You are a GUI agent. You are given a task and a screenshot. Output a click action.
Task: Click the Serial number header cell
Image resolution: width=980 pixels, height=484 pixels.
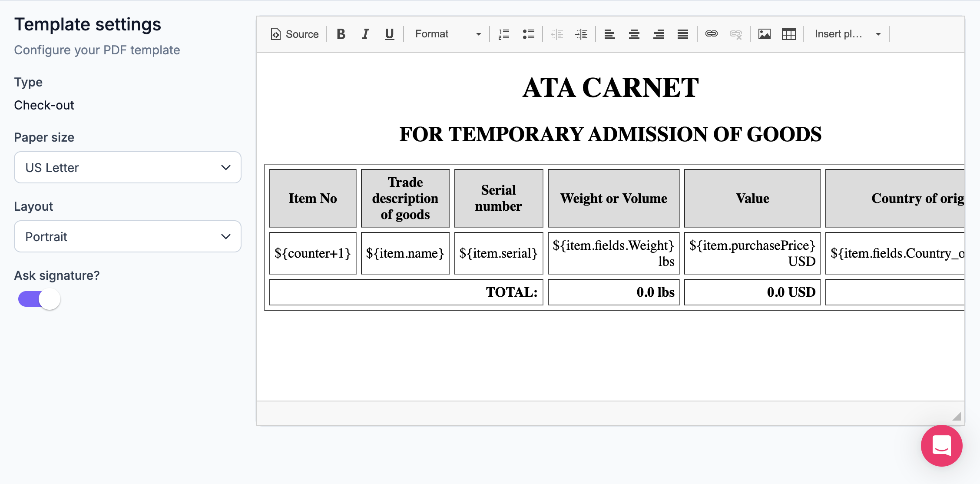(499, 198)
